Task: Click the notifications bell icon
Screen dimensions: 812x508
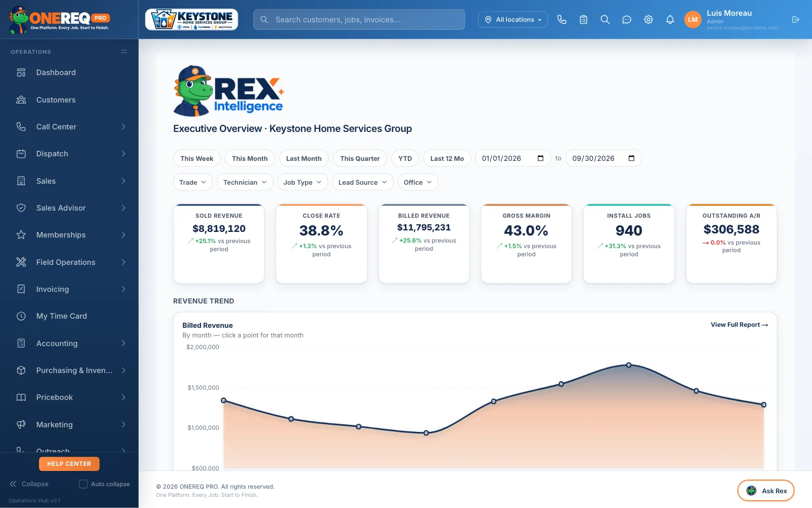Action: [x=670, y=19]
